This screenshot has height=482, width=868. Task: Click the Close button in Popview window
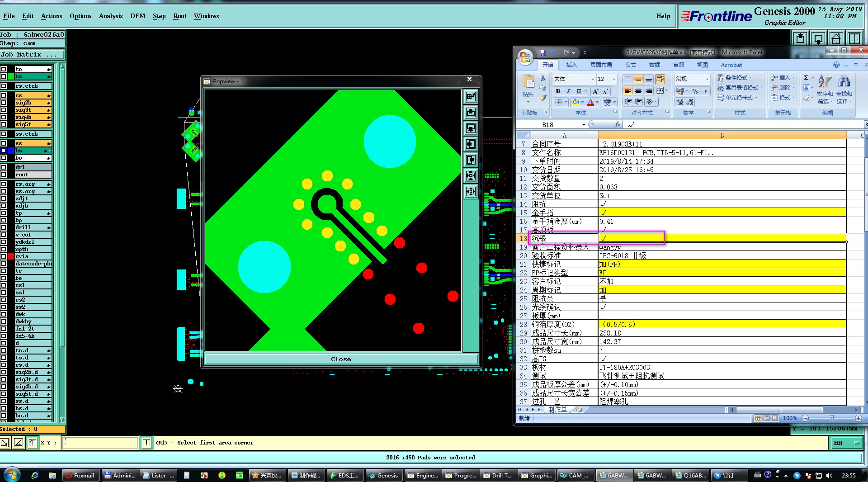[x=341, y=359]
